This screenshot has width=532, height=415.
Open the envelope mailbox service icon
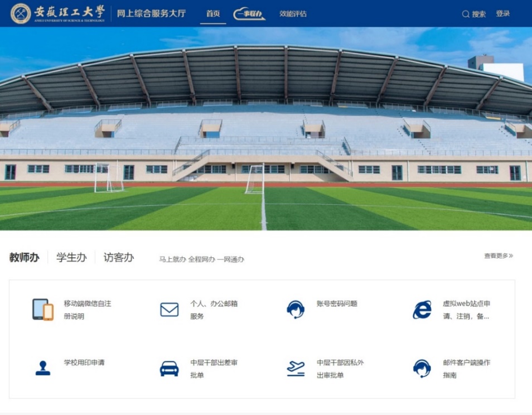[170, 310]
